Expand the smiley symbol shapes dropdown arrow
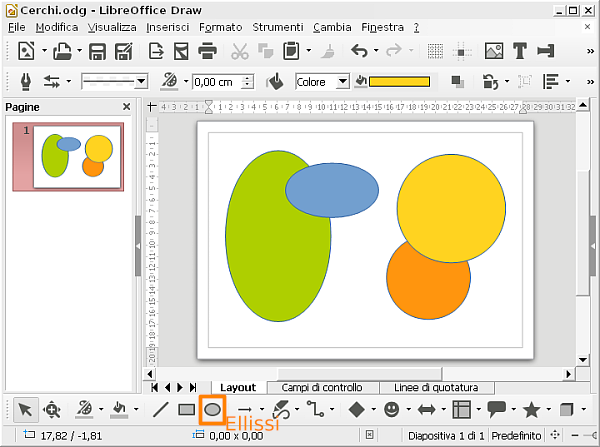Viewport: 600px width, 447px height. point(408,410)
